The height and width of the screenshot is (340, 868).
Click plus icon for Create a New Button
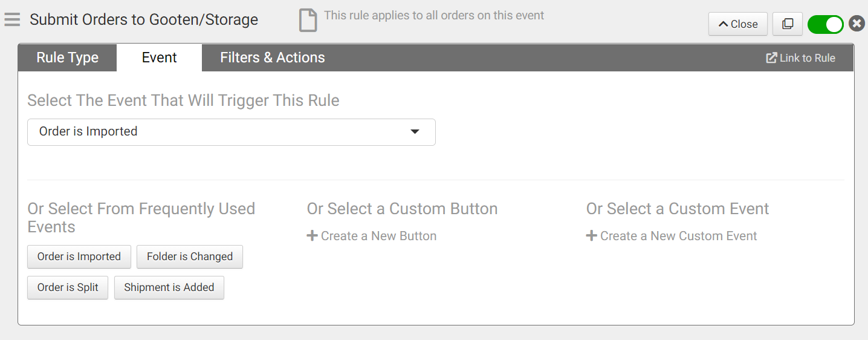(312, 236)
